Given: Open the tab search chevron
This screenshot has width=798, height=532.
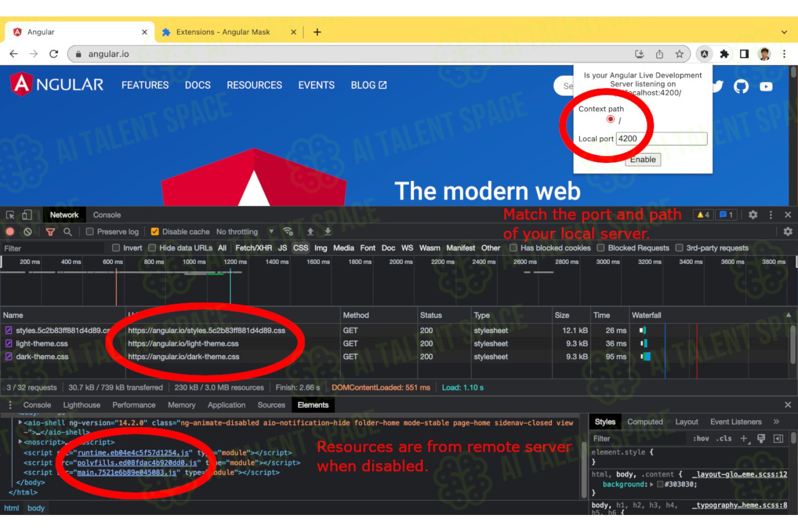Looking at the screenshot, I should click(x=784, y=32).
